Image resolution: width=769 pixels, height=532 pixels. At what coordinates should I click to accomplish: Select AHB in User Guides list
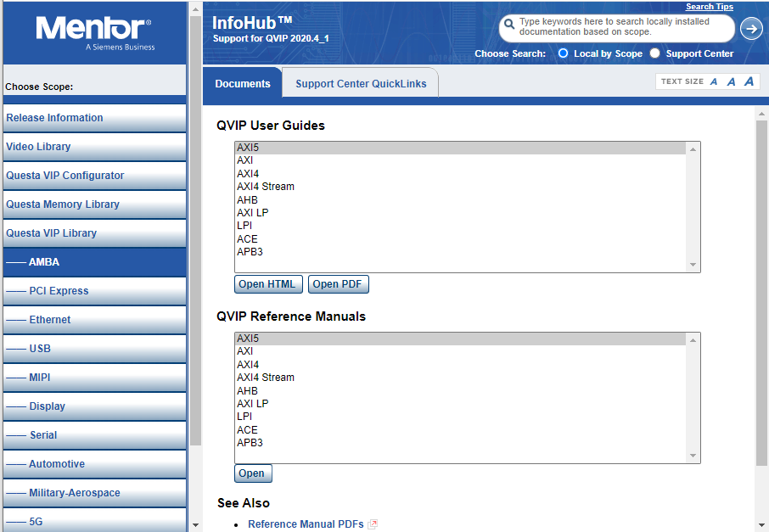click(461, 200)
